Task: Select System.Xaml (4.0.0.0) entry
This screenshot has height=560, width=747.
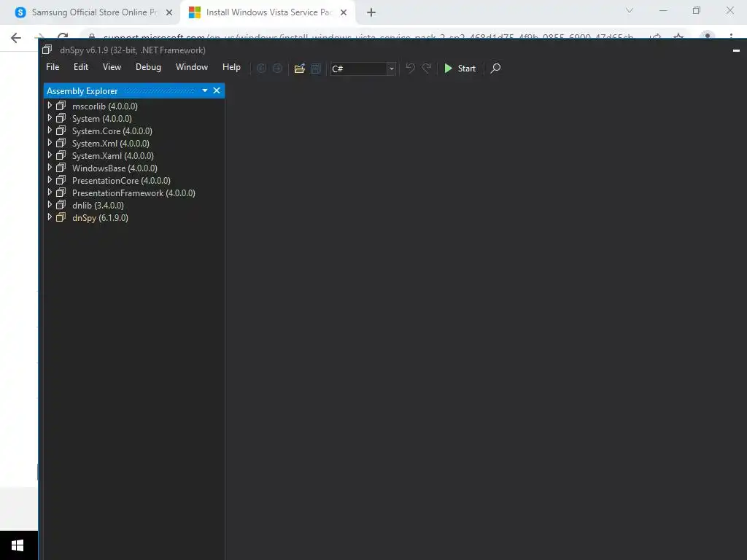Action: click(x=113, y=156)
